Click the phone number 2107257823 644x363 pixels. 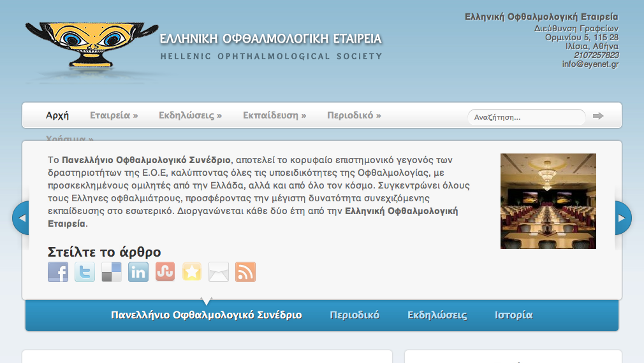[x=596, y=55]
